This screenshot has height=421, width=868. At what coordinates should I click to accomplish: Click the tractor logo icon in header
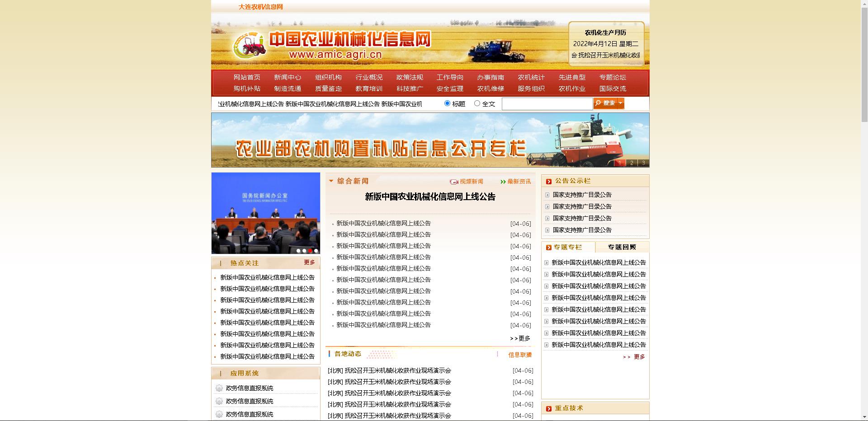250,46
